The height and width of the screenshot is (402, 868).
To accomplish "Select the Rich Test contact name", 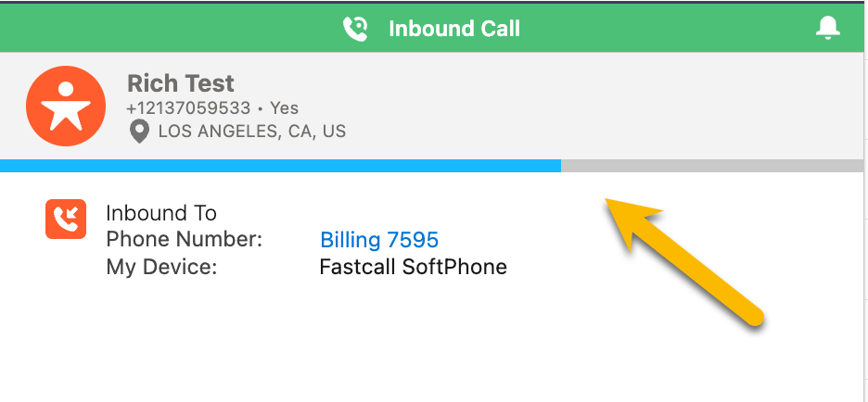I will pos(181,83).
